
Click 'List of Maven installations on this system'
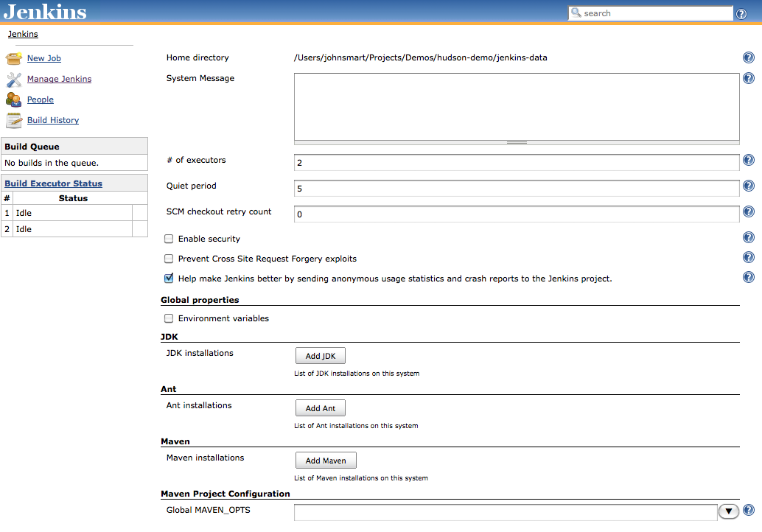361,478
